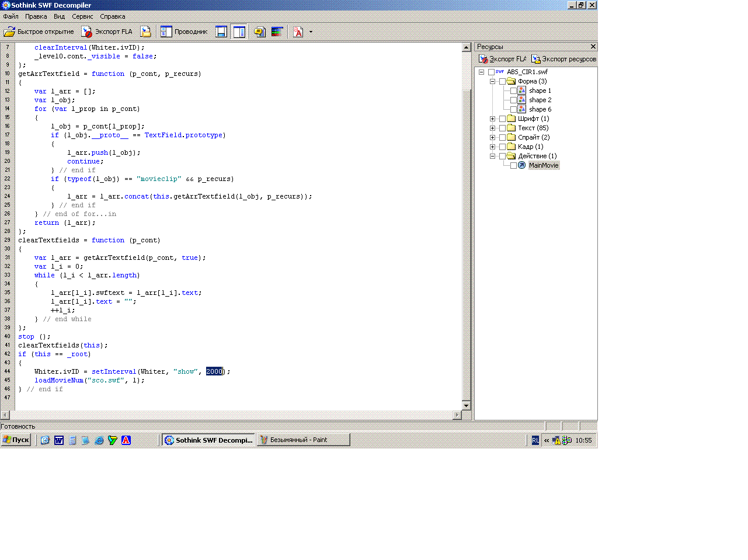748x560 pixels.
Task: Click the blue floppy-style panel icon after Проводник
Action: point(221,32)
